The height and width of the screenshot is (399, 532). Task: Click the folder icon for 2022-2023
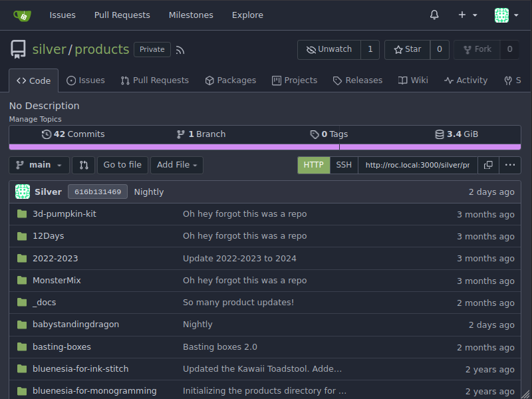[22, 258]
